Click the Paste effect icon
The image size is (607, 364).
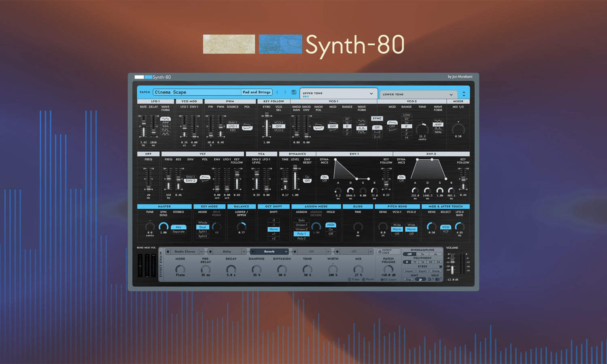tap(363, 279)
